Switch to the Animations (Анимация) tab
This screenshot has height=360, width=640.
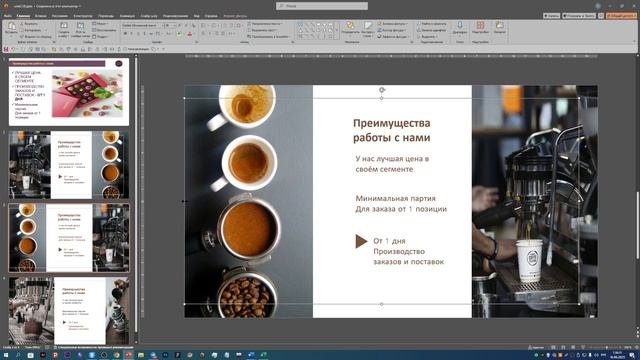[x=127, y=16]
